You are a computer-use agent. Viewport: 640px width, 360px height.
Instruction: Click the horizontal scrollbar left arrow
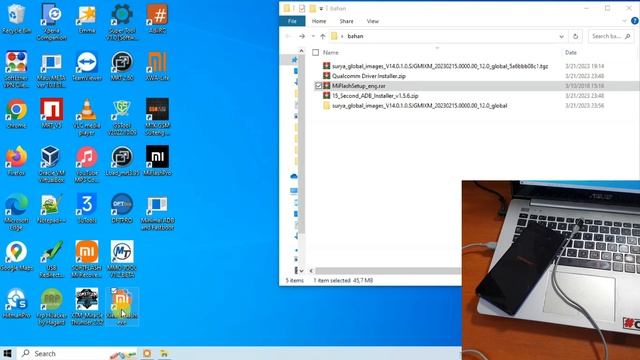pyautogui.click(x=311, y=271)
